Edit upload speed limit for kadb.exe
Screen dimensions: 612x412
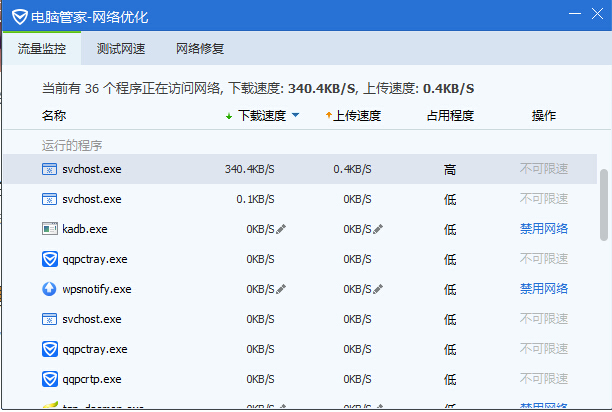pyautogui.click(x=378, y=229)
